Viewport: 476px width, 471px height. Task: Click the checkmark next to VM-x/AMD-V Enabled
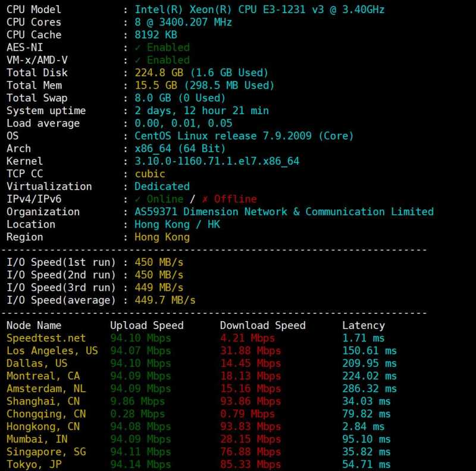[138, 60]
